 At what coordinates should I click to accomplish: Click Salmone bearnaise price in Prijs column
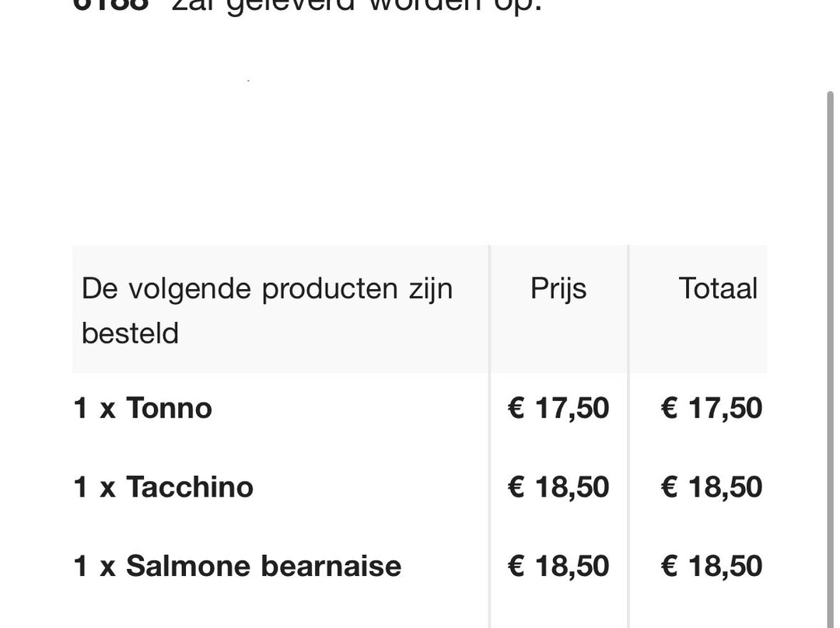[x=558, y=566]
